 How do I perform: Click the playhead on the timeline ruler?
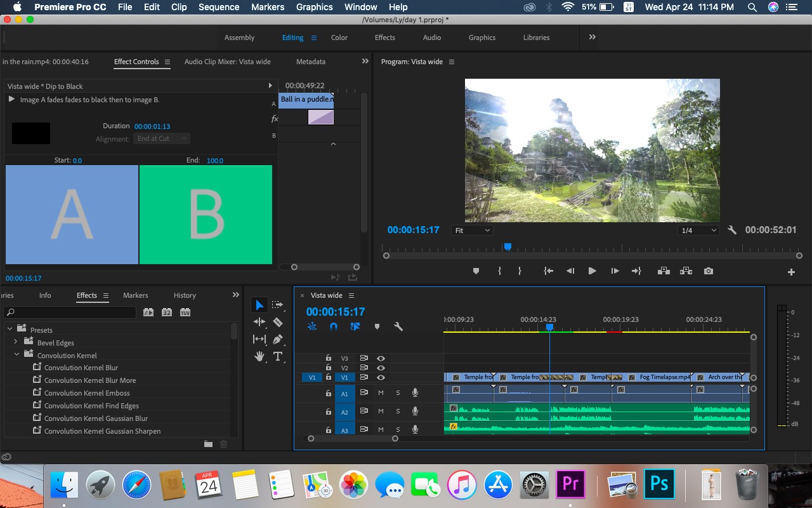coord(549,327)
